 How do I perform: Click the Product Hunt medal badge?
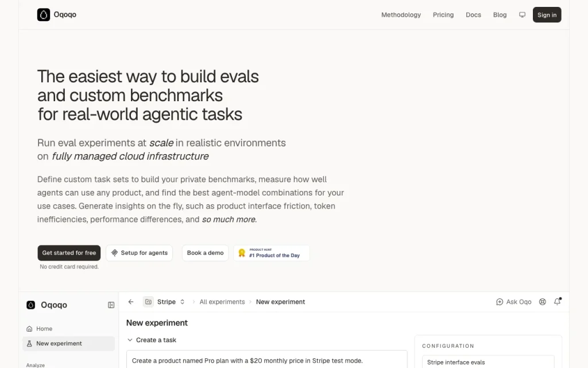tap(272, 253)
